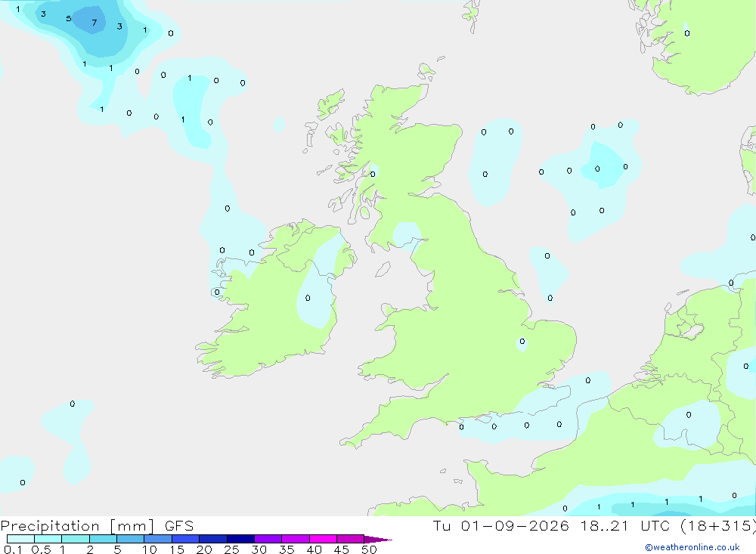
Task: Select the 45–50 mm dark magenta legend swatch
Action: pos(351,539)
